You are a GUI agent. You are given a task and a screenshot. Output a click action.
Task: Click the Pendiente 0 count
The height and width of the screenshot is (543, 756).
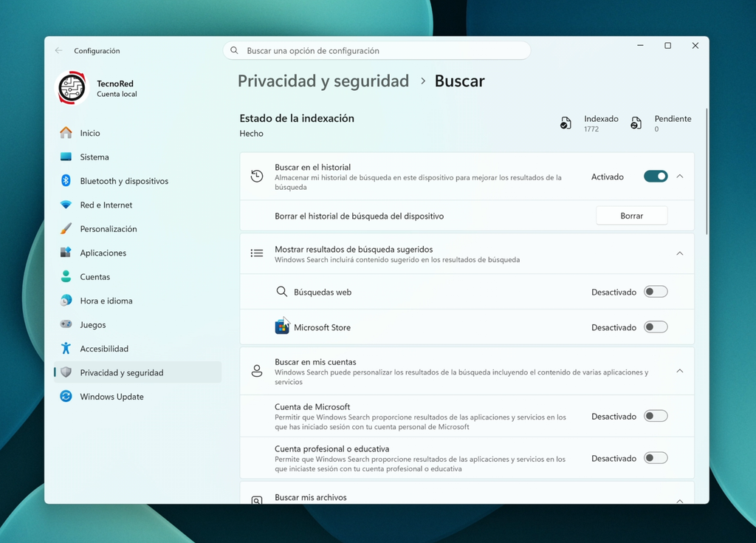pos(656,129)
